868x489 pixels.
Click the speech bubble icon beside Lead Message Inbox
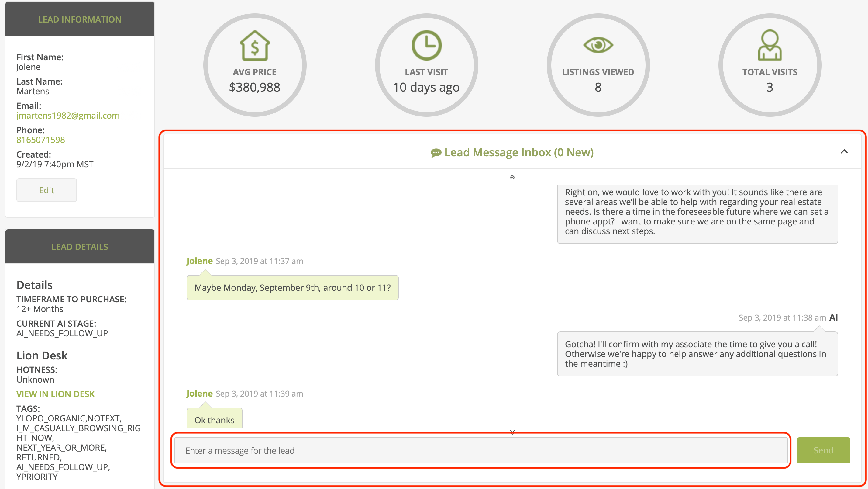click(x=436, y=153)
